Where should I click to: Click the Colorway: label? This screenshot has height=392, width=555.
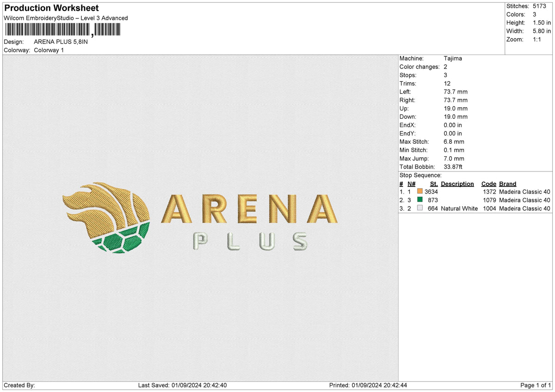17,50
